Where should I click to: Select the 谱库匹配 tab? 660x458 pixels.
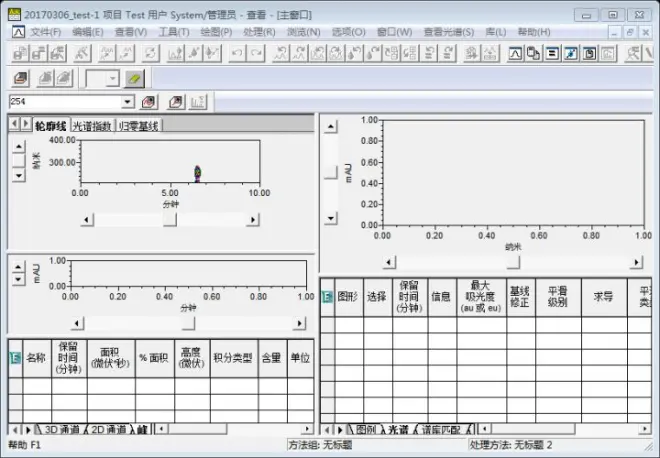click(441, 429)
